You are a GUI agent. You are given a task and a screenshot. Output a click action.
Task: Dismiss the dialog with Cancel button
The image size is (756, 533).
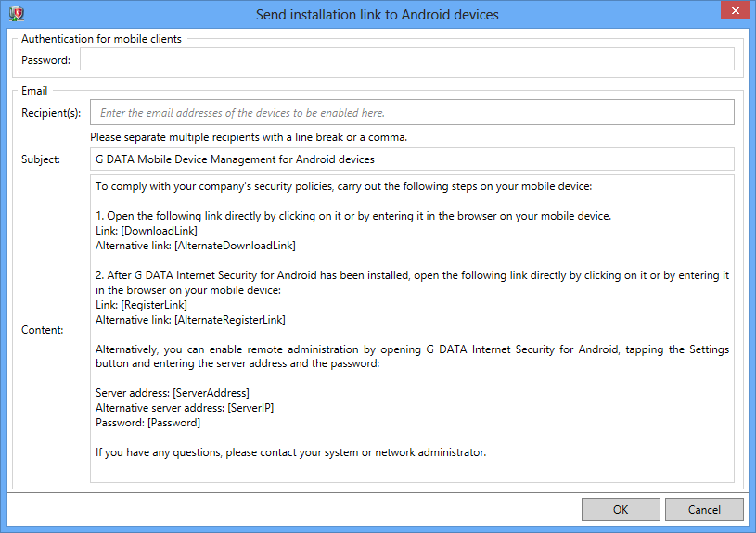point(704,510)
